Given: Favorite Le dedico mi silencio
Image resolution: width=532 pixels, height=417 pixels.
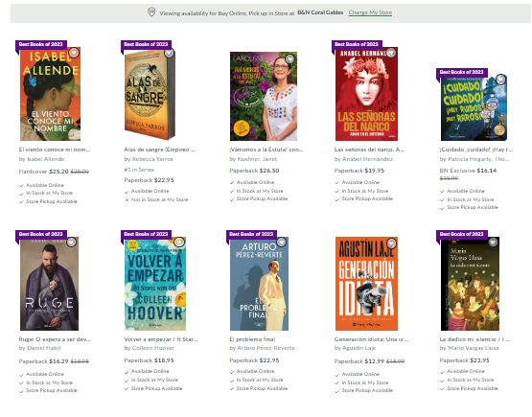Looking at the screenshot, I should 493,242.
